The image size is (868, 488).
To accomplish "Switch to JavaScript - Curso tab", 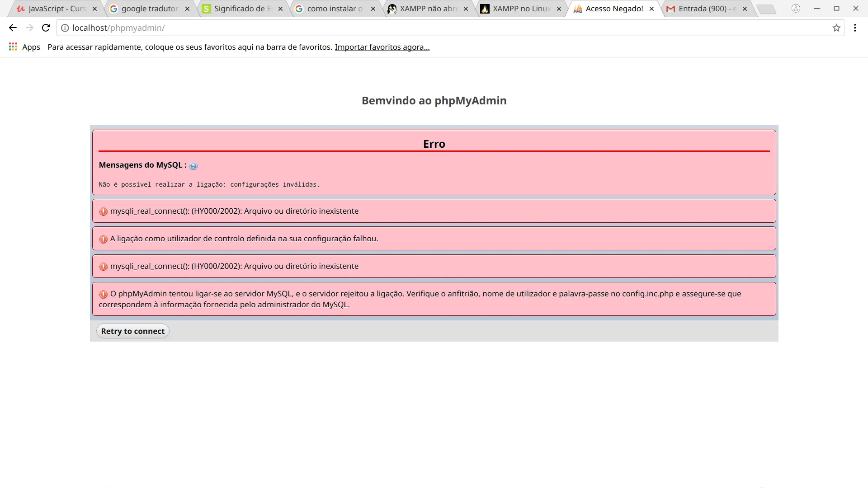I will tap(57, 9).
